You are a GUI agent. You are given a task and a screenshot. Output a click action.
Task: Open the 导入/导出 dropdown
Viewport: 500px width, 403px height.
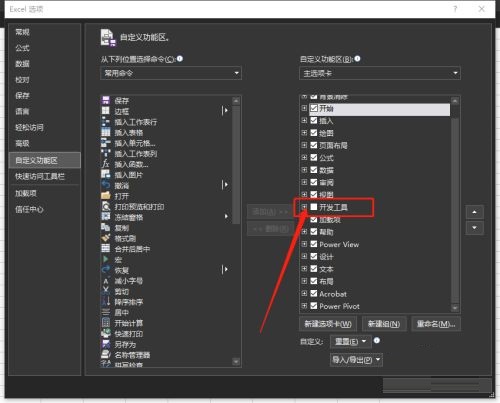coord(356,360)
